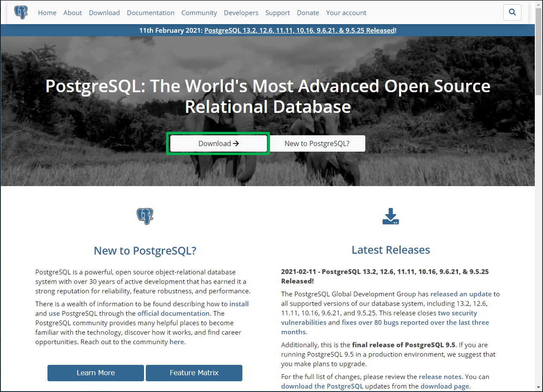Open the Feature Matrix button
This screenshot has width=543, height=392.
(194, 373)
